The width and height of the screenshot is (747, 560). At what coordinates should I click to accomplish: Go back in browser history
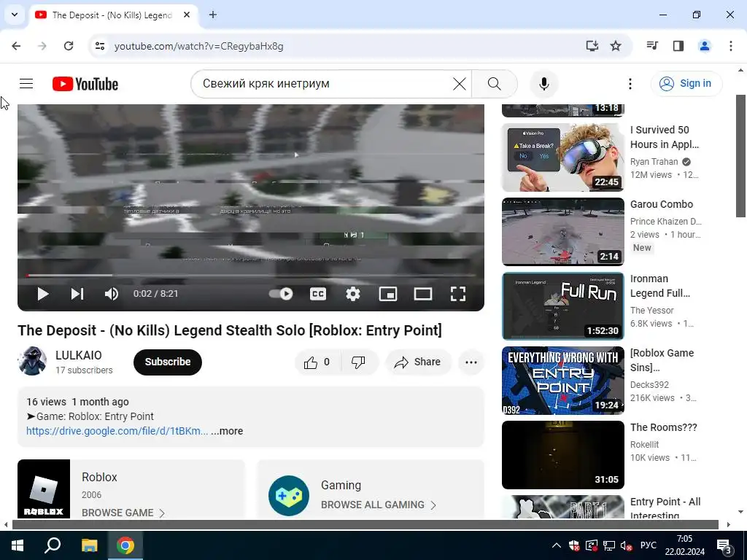click(16, 46)
